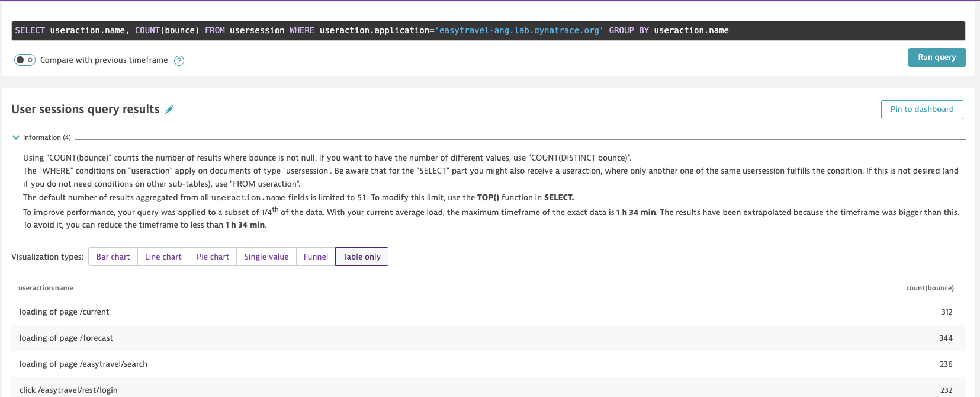Screen dimensions: 980x397
Task: Click the pencil icon to edit results title
Action: tap(169, 110)
